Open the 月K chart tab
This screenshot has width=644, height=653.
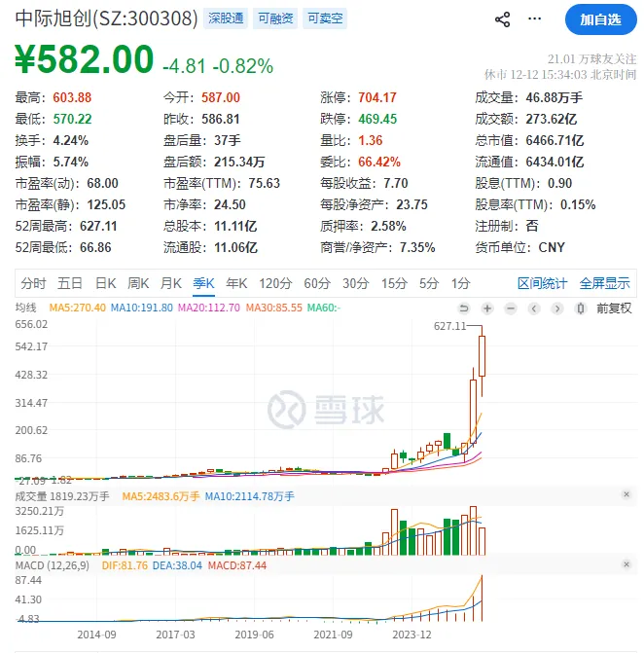(171, 283)
